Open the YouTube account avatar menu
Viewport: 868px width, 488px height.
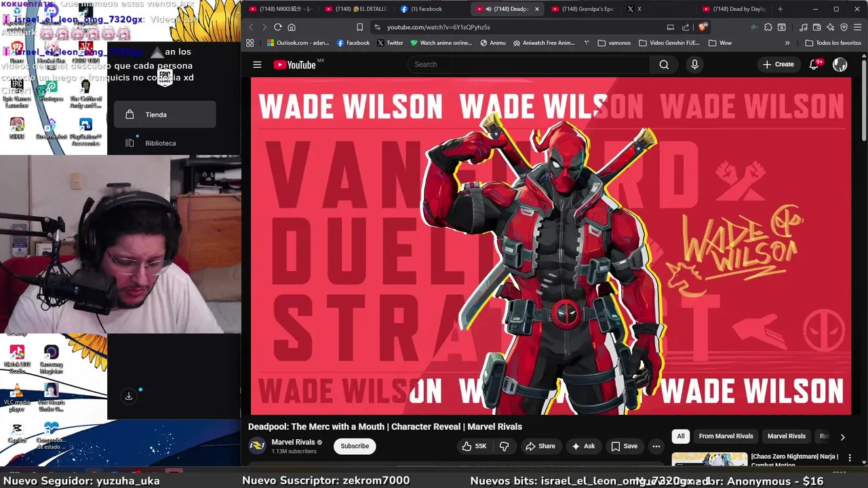[840, 64]
